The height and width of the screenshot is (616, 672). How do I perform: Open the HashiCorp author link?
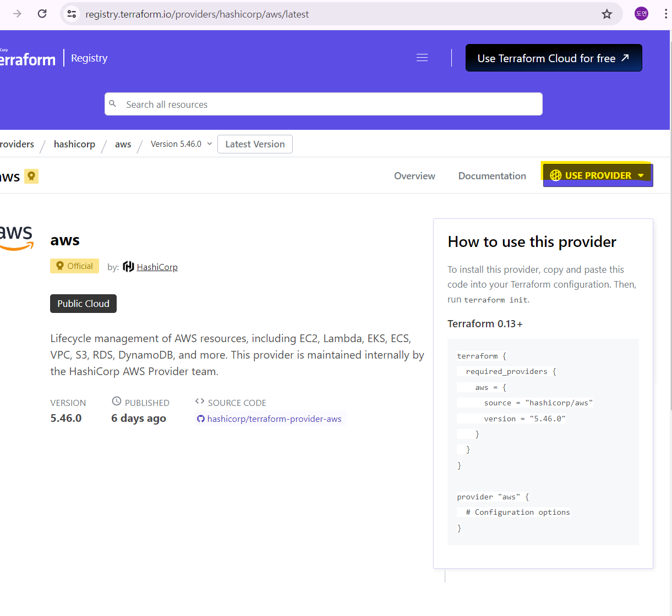[157, 267]
